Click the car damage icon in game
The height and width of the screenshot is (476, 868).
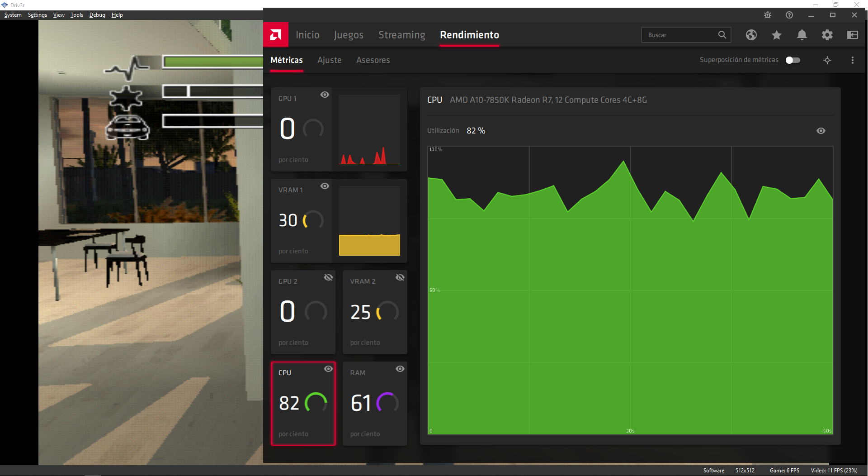(x=127, y=127)
